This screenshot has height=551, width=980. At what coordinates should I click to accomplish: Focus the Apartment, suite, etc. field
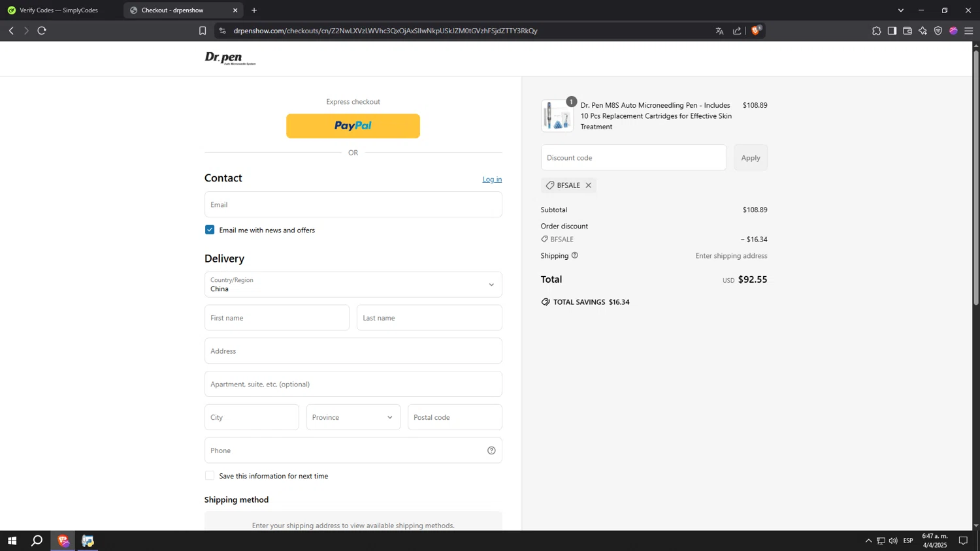tap(353, 384)
